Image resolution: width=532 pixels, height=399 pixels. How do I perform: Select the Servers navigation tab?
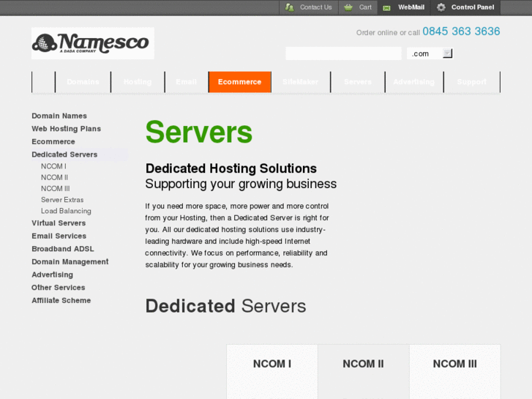point(358,82)
